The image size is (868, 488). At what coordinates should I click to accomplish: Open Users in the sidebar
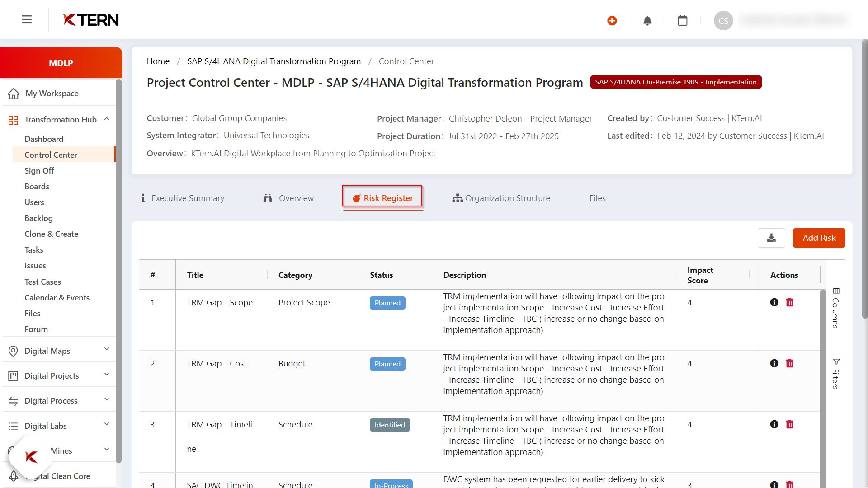[34, 202]
